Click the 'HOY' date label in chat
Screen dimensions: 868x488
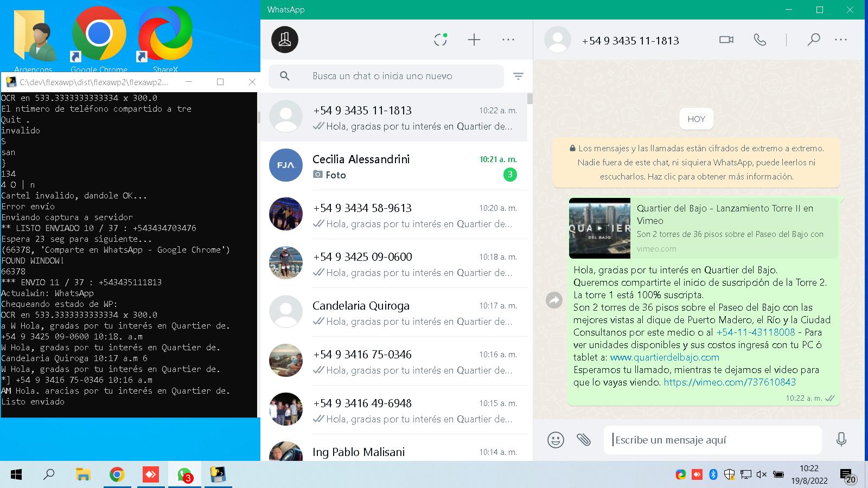(697, 119)
